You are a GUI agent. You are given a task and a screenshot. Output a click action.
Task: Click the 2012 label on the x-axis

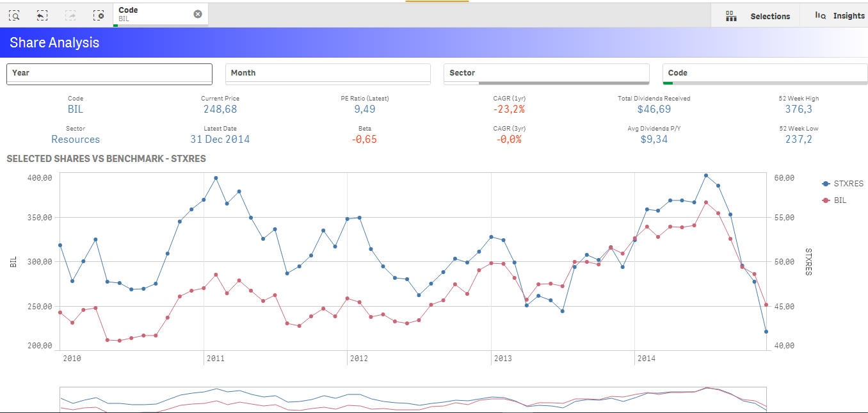click(358, 359)
